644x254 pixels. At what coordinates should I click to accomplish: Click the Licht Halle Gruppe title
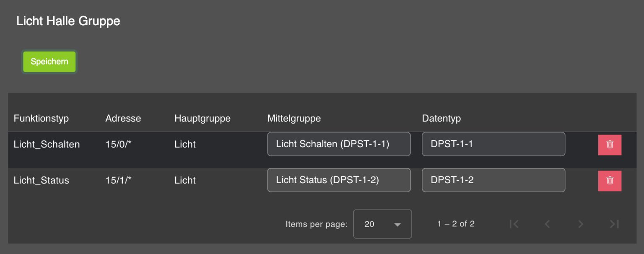coord(68,21)
